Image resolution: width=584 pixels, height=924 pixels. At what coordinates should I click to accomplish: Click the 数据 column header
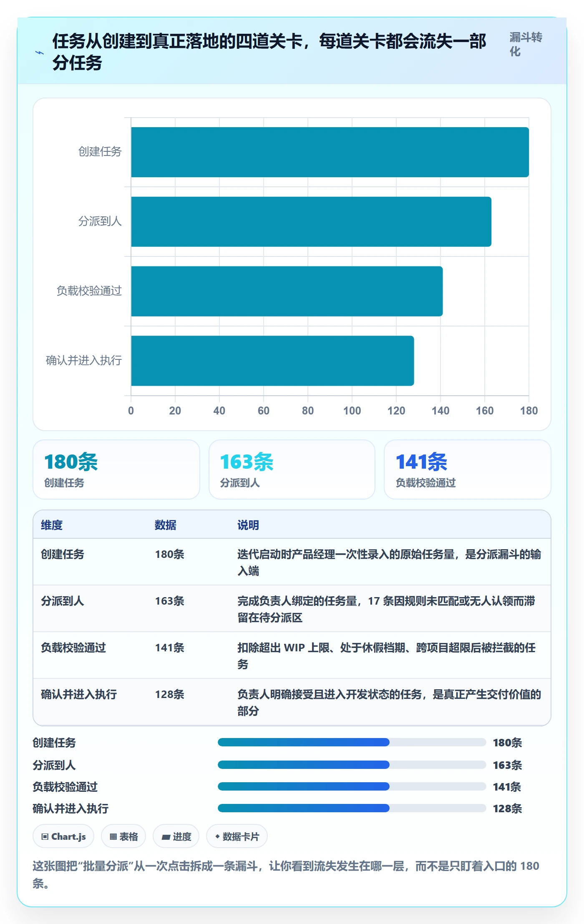[x=166, y=525]
